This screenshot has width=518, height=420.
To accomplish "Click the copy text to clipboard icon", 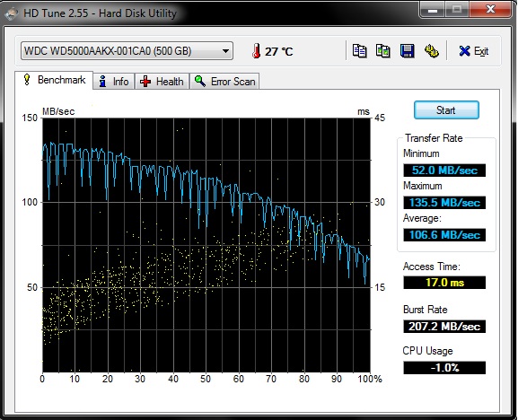I will (359, 51).
